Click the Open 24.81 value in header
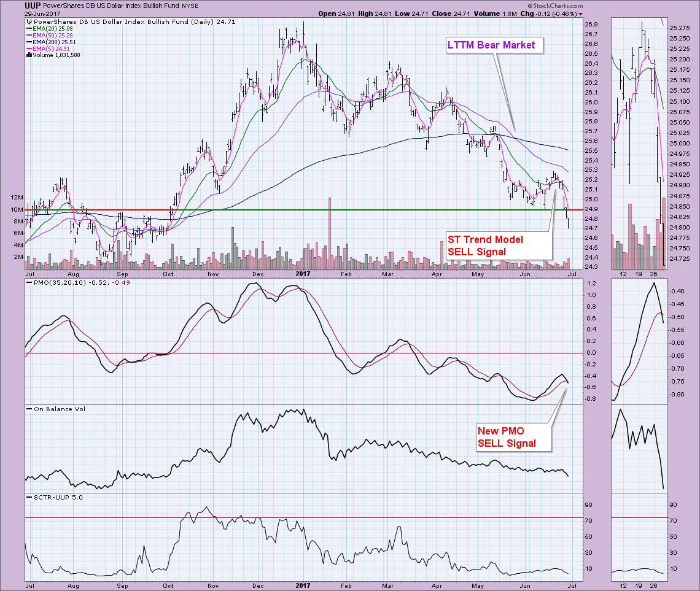Viewport: 700px width, 591px height. tap(336, 14)
